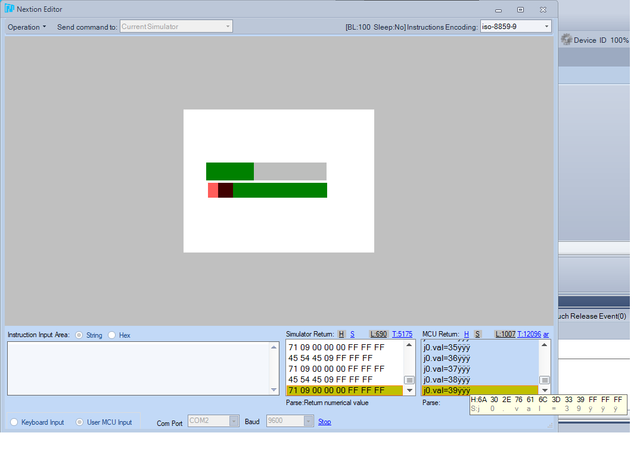Click the upper green progress bar in simulator

[x=266, y=171]
